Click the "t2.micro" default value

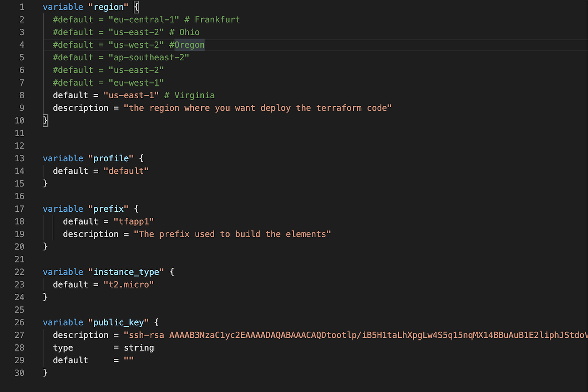click(x=129, y=284)
